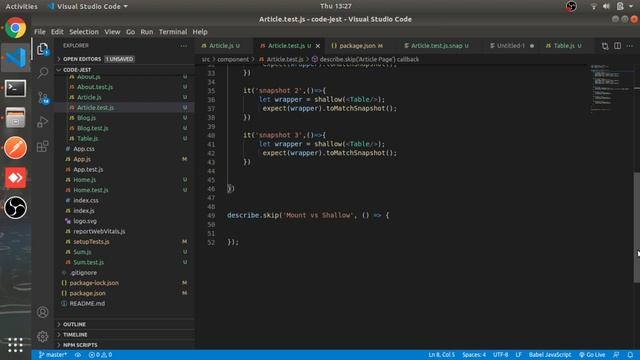Click component in breadcrumb path
The height and width of the screenshot is (360, 640).
pyautogui.click(x=233, y=60)
